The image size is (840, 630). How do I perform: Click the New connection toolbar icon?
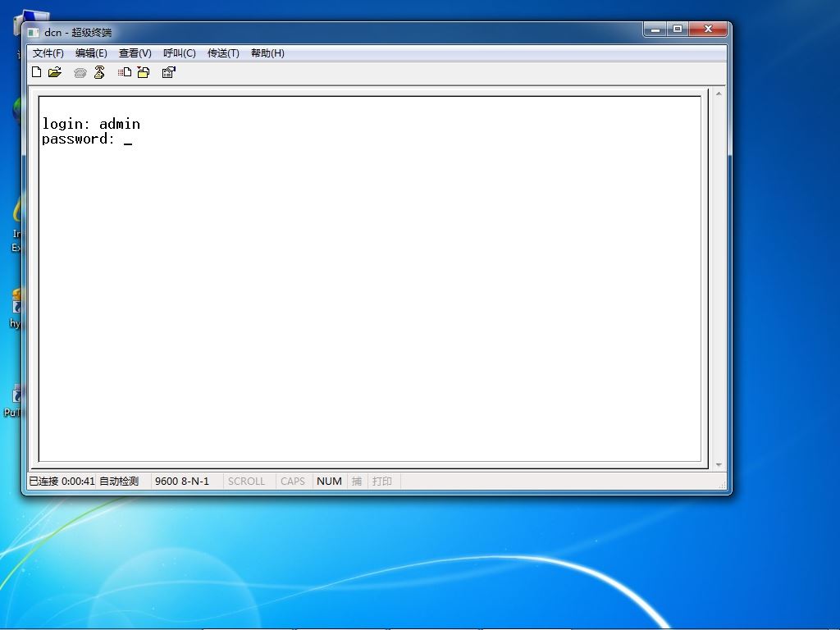tap(36, 72)
